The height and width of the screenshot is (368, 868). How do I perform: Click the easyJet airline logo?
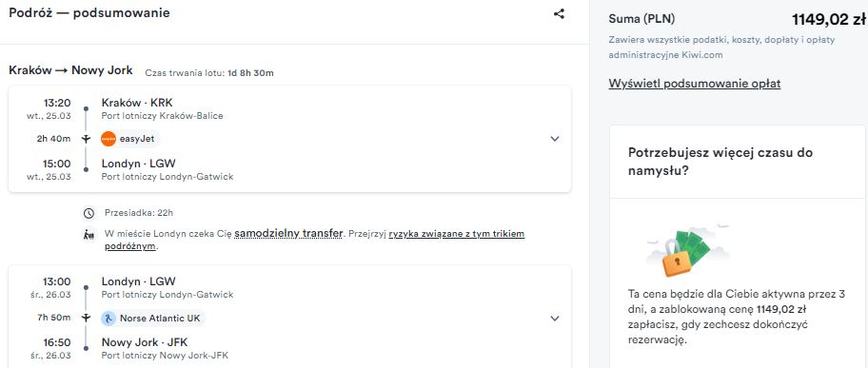[108, 139]
